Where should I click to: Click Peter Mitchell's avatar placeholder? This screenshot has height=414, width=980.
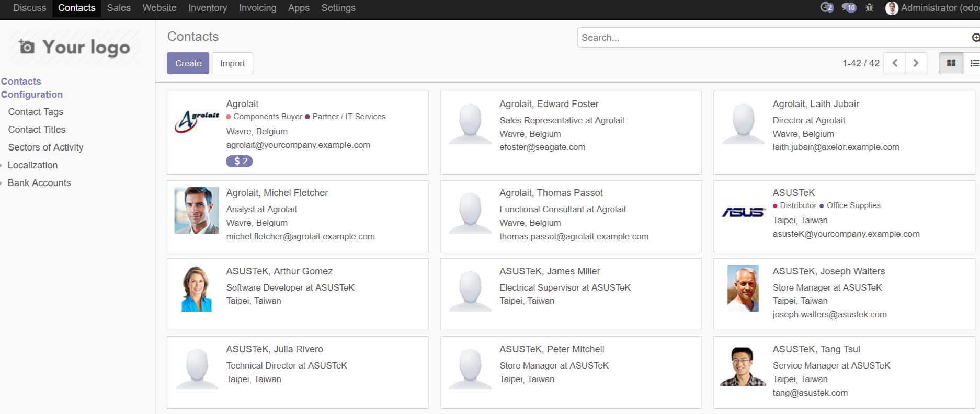tap(470, 369)
